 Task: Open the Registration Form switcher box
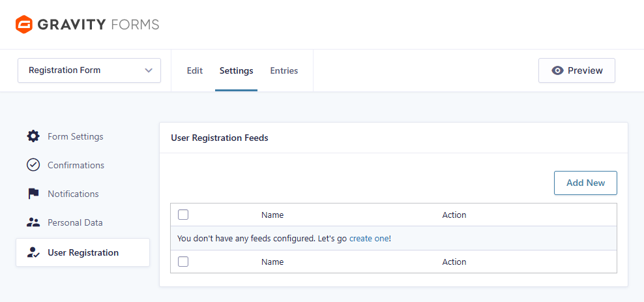89,70
